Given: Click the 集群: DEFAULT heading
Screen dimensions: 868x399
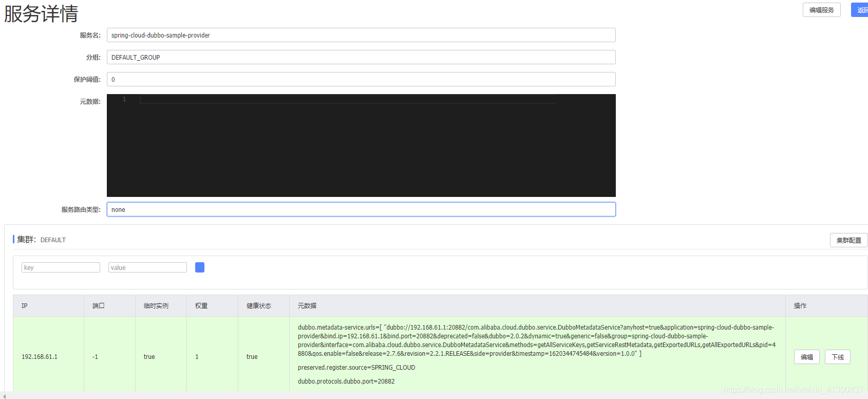Looking at the screenshot, I should point(41,240).
